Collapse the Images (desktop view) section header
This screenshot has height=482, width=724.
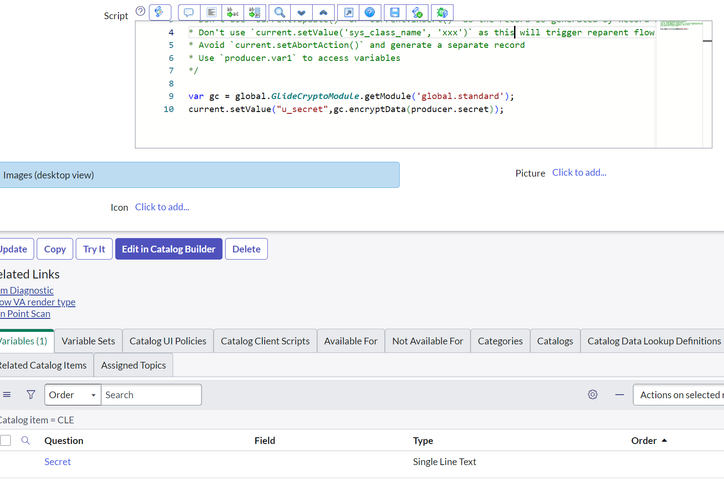pos(199,175)
